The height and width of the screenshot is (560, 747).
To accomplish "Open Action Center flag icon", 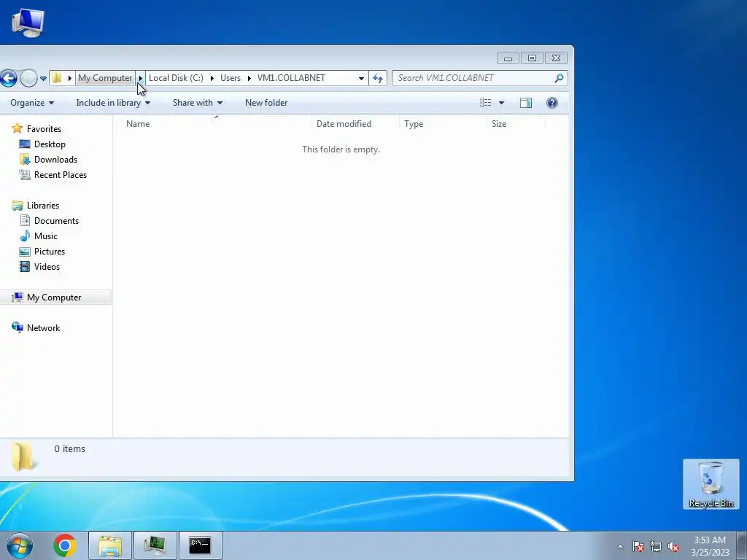I will (638, 546).
